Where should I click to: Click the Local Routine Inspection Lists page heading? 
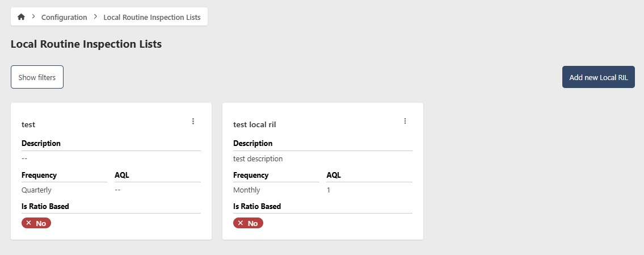pos(86,44)
